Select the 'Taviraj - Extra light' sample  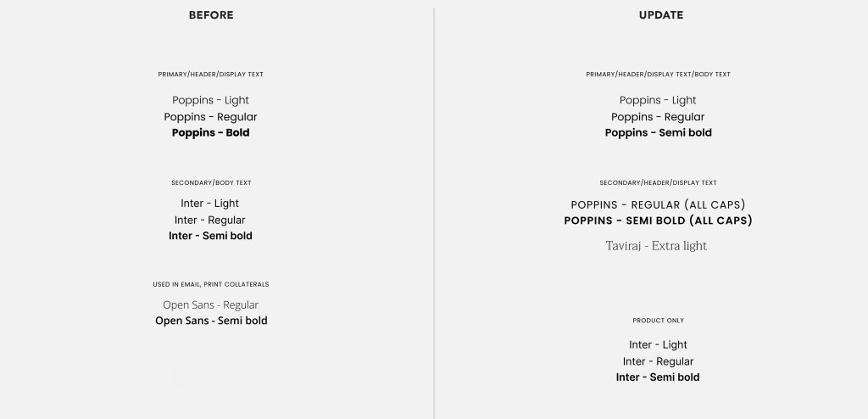[x=656, y=246]
